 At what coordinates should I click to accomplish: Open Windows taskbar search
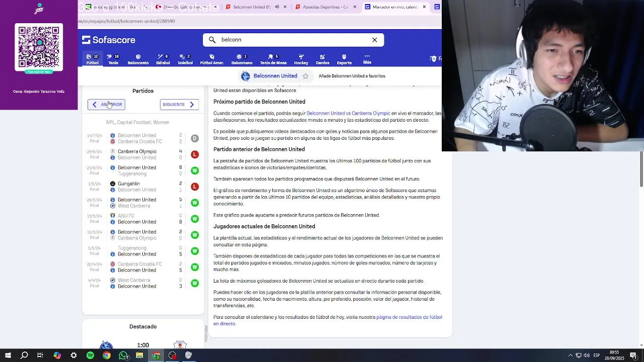[24, 355]
